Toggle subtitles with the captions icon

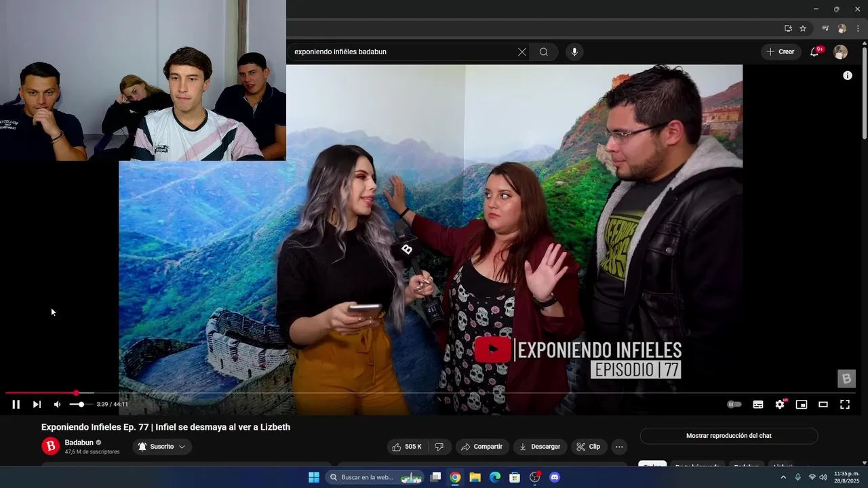(758, 405)
